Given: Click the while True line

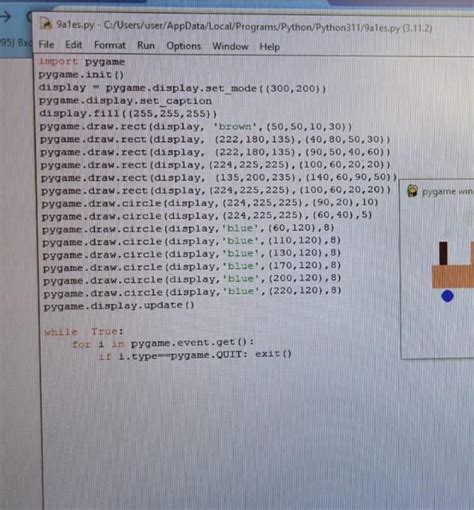Looking at the screenshot, I should [x=84, y=332].
